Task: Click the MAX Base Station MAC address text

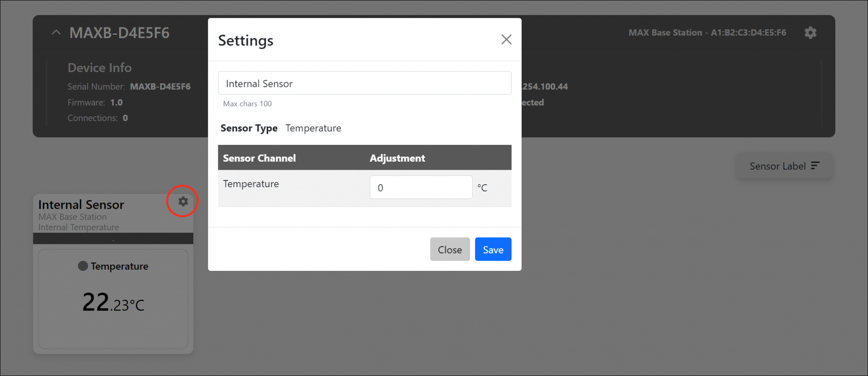Action: [707, 33]
